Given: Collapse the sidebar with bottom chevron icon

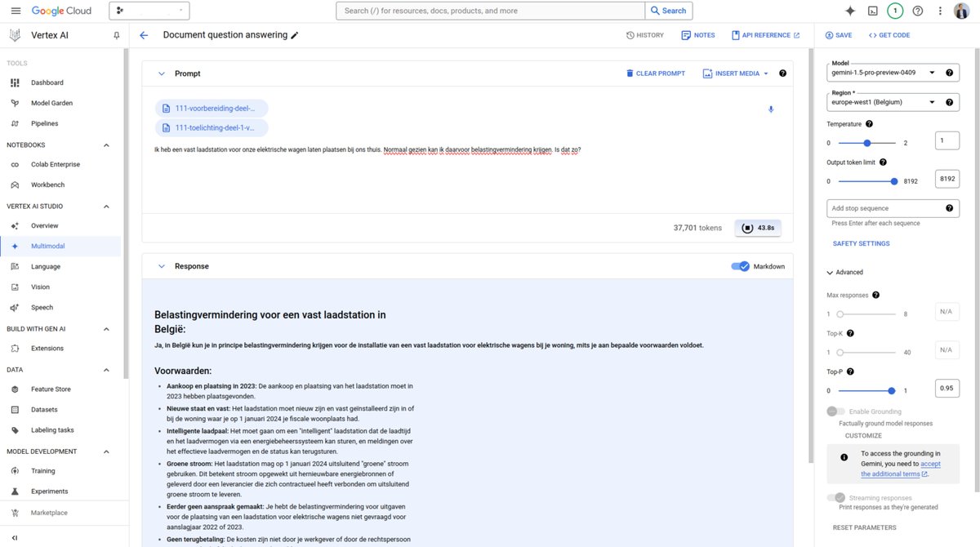Looking at the screenshot, I should click(x=15, y=537).
